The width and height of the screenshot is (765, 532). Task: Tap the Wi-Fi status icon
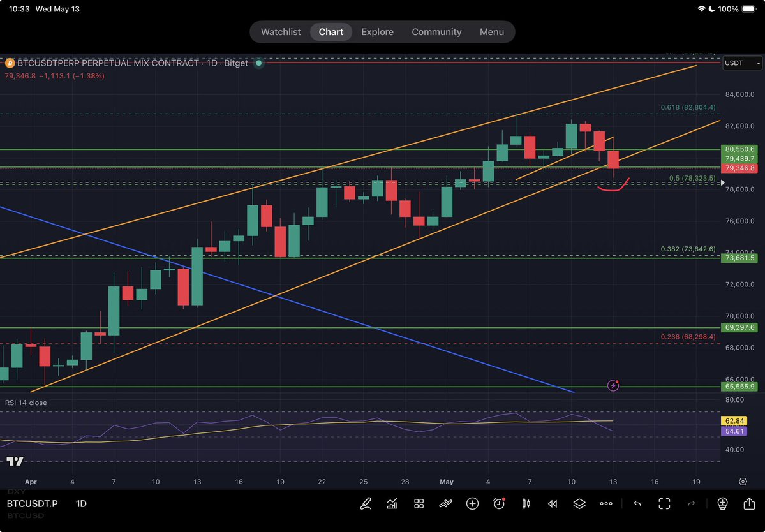pos(702,9)
